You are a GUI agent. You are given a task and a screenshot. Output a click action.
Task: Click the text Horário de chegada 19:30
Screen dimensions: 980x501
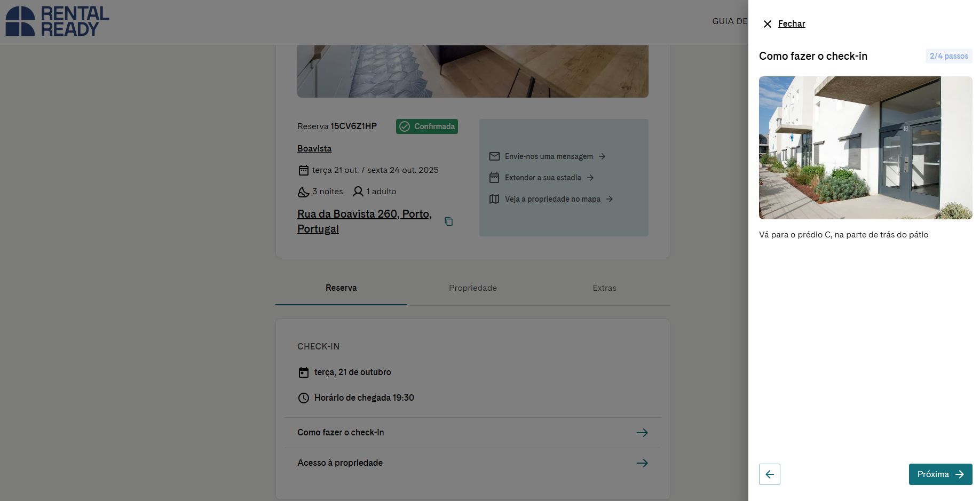(364, 398)
